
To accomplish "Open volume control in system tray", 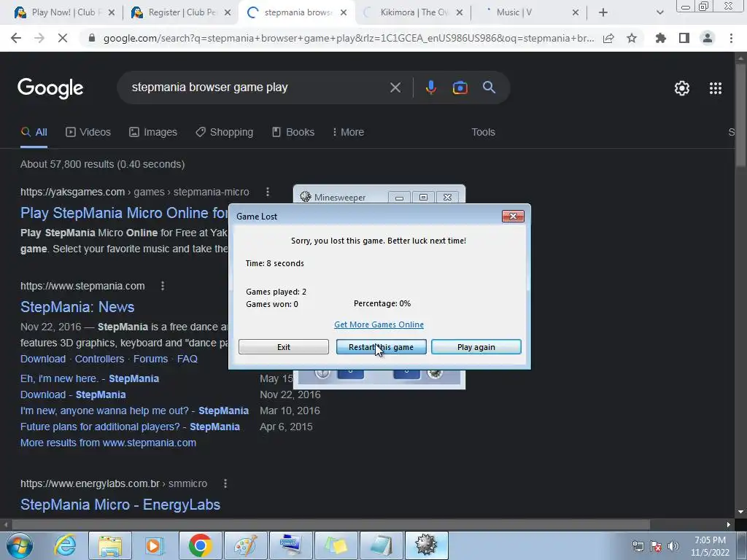I will (x=673, y=546).
